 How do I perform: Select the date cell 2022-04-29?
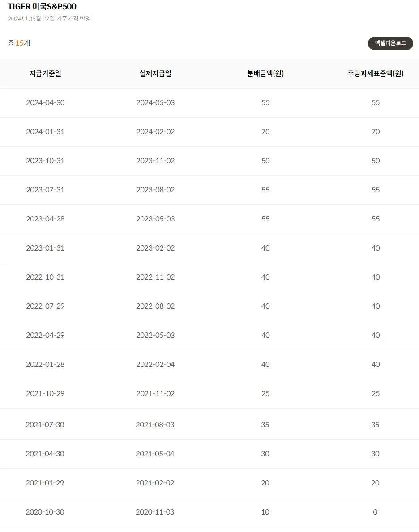click(45, 335)
